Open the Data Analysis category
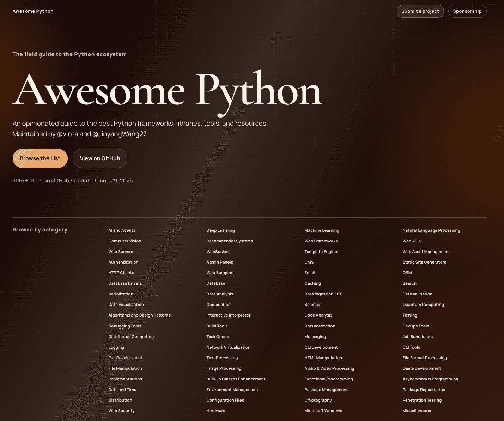Viewport: 504px width, 421px height. pyautogui.click(x=220, y=294)
